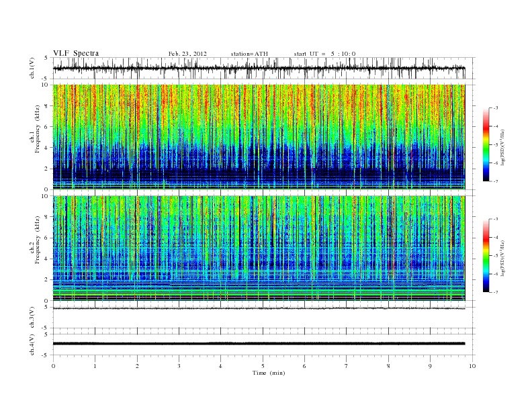Click the "station=ATH" header label

coord(249,54)
